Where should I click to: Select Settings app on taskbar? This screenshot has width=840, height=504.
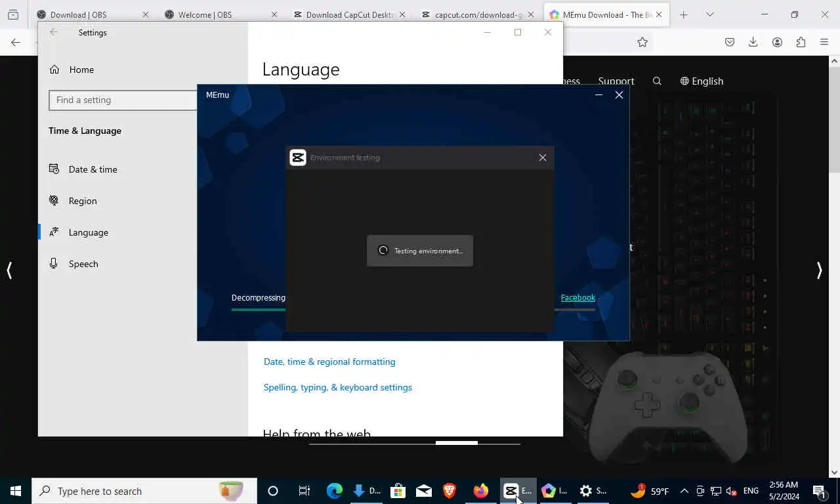coord(593,491)
